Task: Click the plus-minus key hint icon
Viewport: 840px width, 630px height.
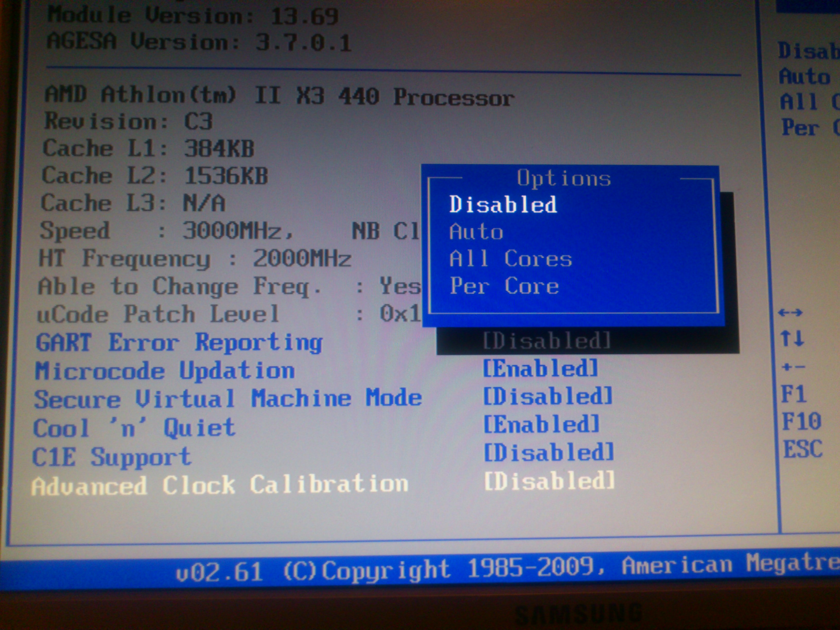Action: 793,367
